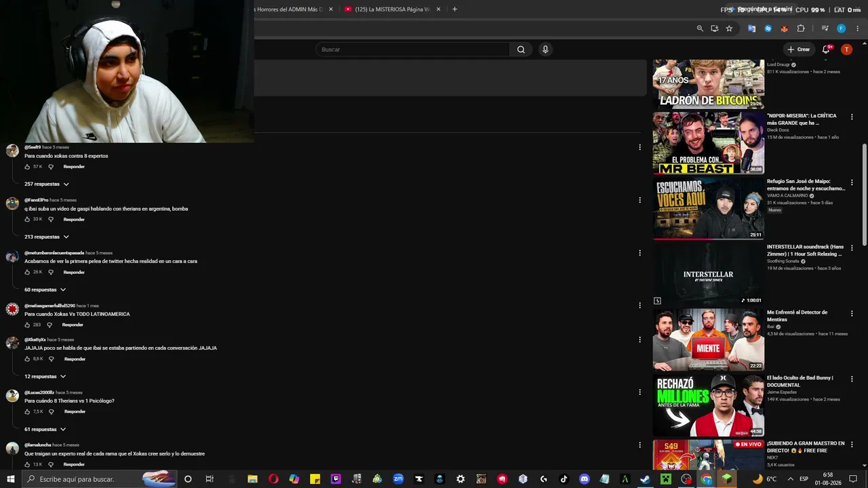Like the comment by @XkattyXx
Viewport: 868px width, 488px height.
click(x=28, y=359)
